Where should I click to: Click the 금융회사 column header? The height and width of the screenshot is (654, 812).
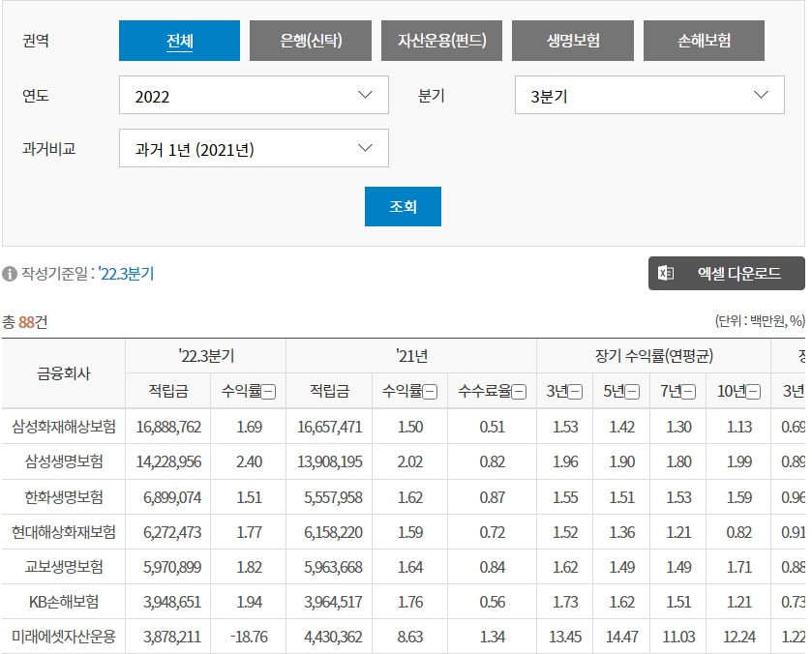(x=64, y=373)
